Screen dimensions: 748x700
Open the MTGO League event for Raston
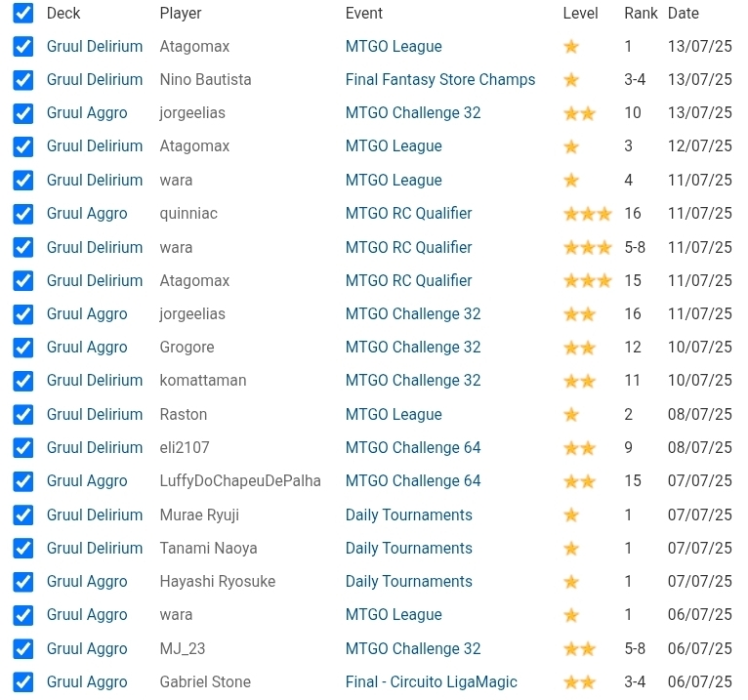point(394,414)
